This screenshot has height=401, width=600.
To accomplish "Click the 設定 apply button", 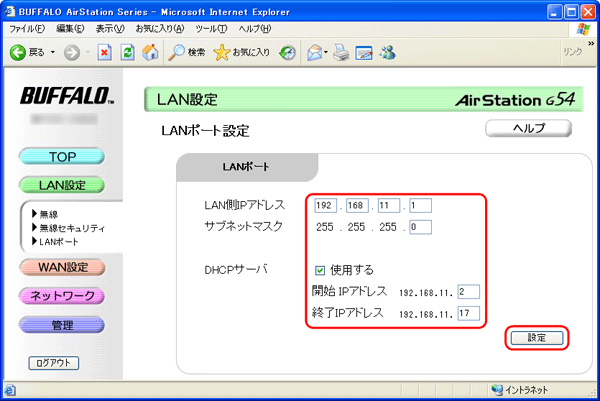I will 537,337.
